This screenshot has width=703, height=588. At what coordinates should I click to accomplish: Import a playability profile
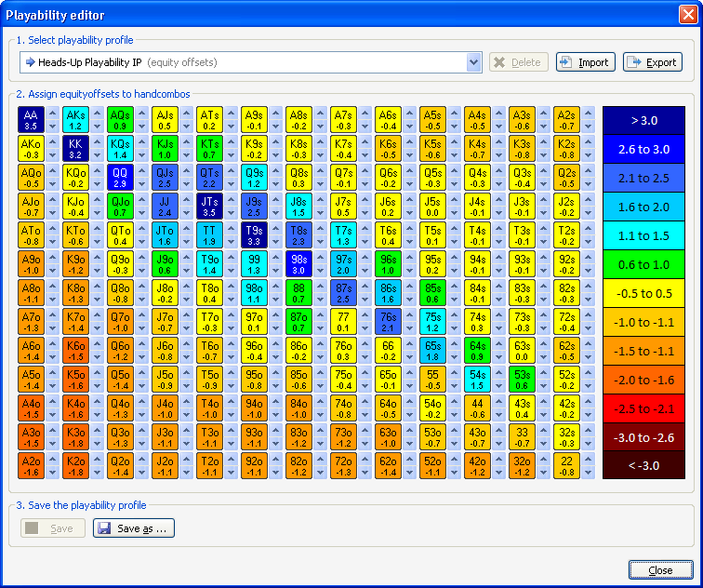pyautogui.click(x=586, y=62)
